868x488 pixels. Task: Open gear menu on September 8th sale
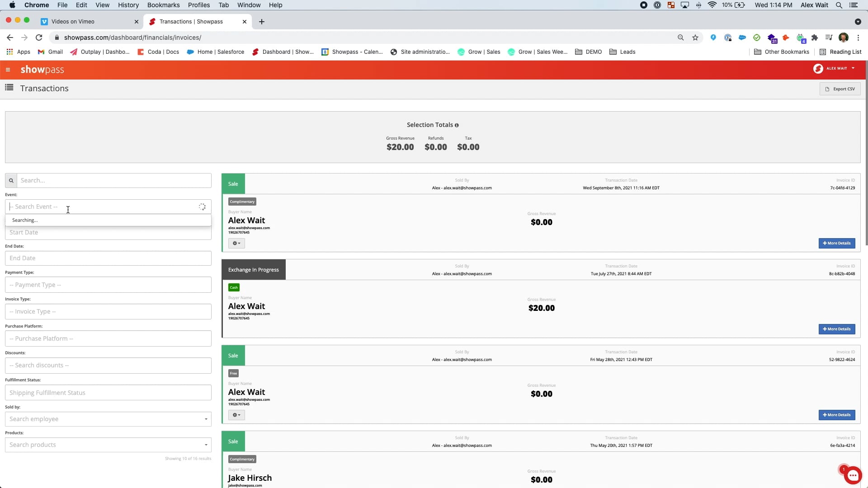point(236,243)
